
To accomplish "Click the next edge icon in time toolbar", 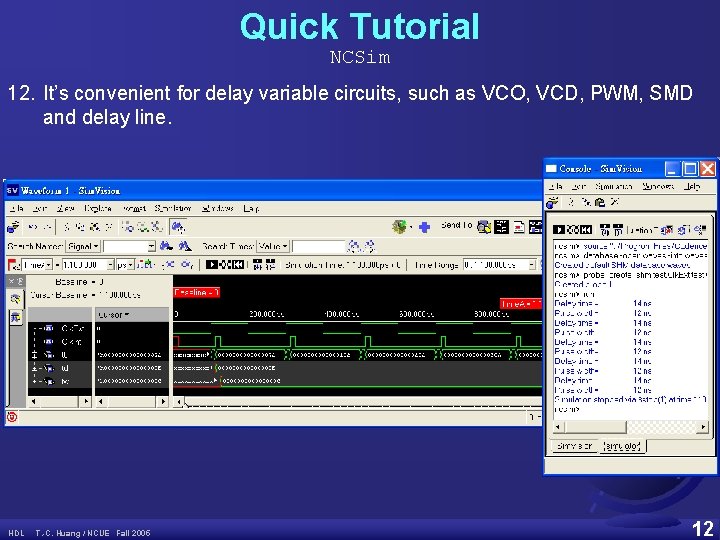I will (x=187, y=265).
